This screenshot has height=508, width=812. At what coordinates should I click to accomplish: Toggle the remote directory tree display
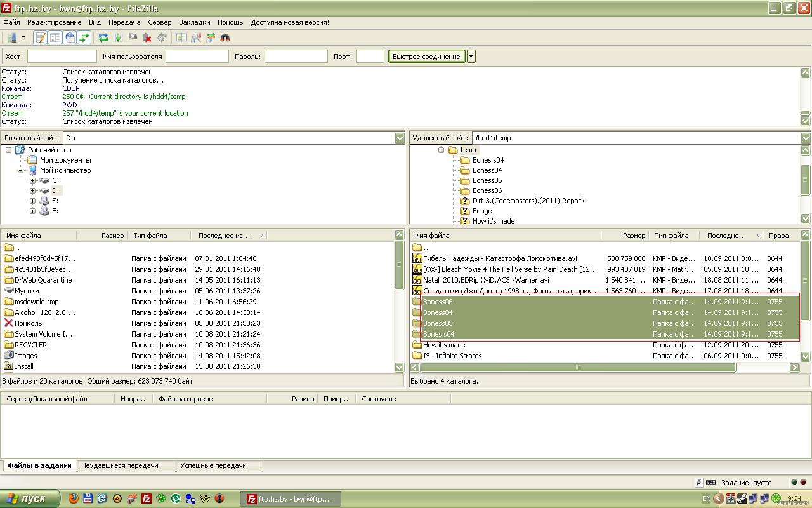coord(70,37)
